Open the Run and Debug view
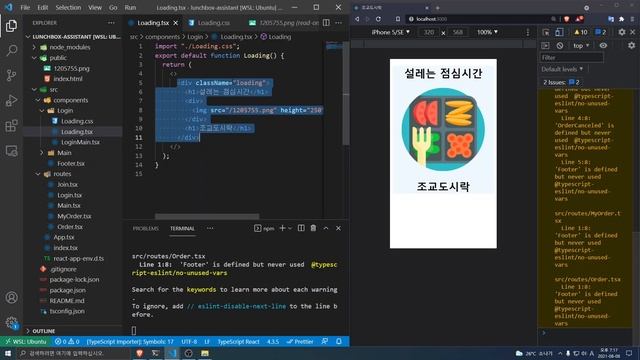 click(x=11, y=100)
